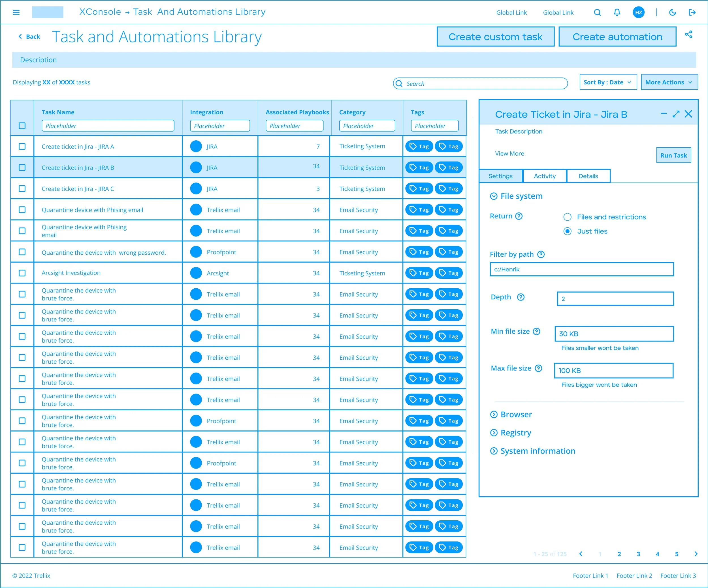
Task: Open Footer Link 1
Action: tap(590, 576)
